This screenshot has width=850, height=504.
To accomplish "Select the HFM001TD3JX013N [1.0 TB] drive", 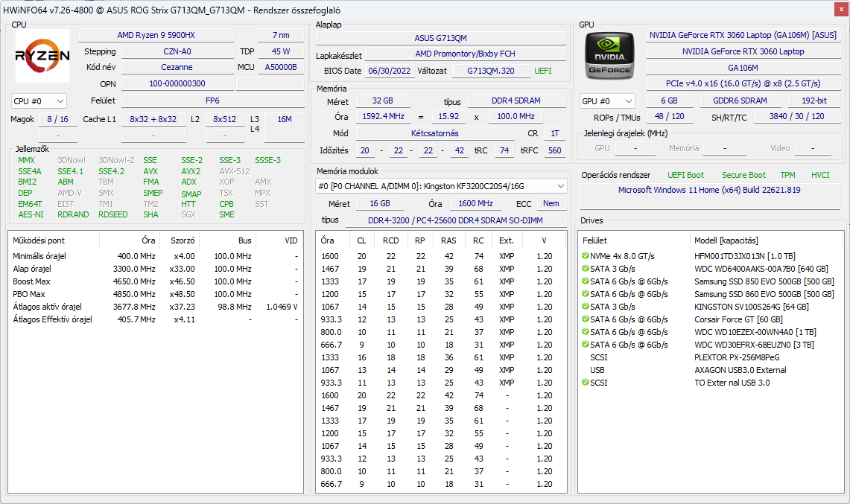I will point(711,256).
